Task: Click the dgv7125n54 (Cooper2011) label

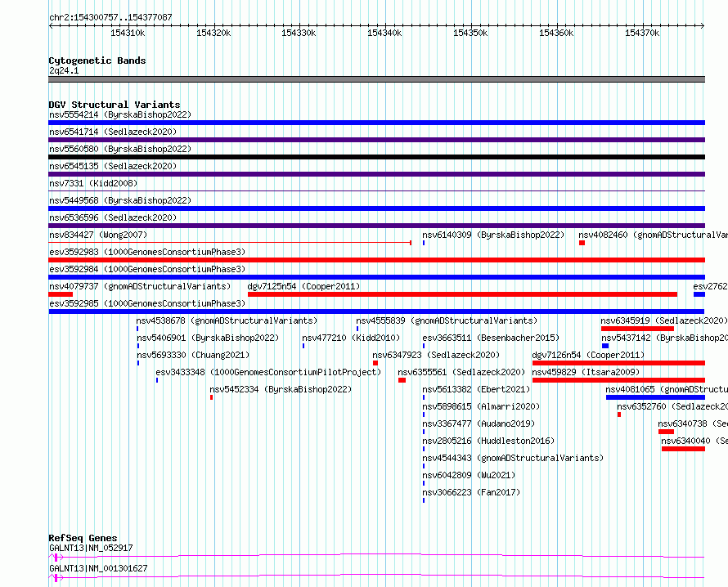Action: click(x=303, y=286)
